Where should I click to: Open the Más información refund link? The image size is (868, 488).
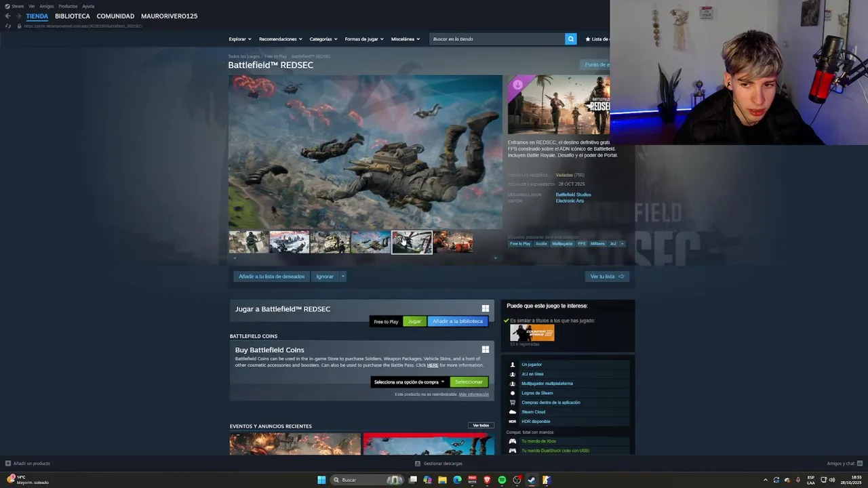pyautogui.click(x=474, y=394)
